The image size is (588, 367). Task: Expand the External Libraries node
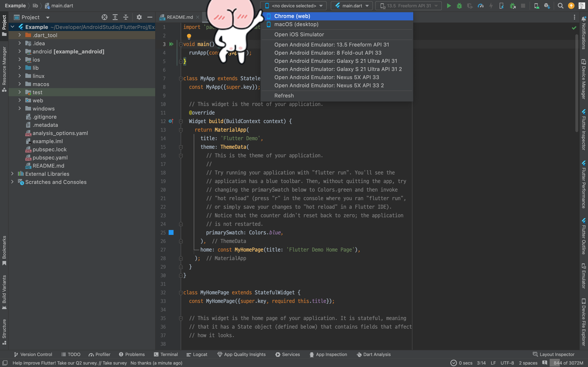point(12,174)
